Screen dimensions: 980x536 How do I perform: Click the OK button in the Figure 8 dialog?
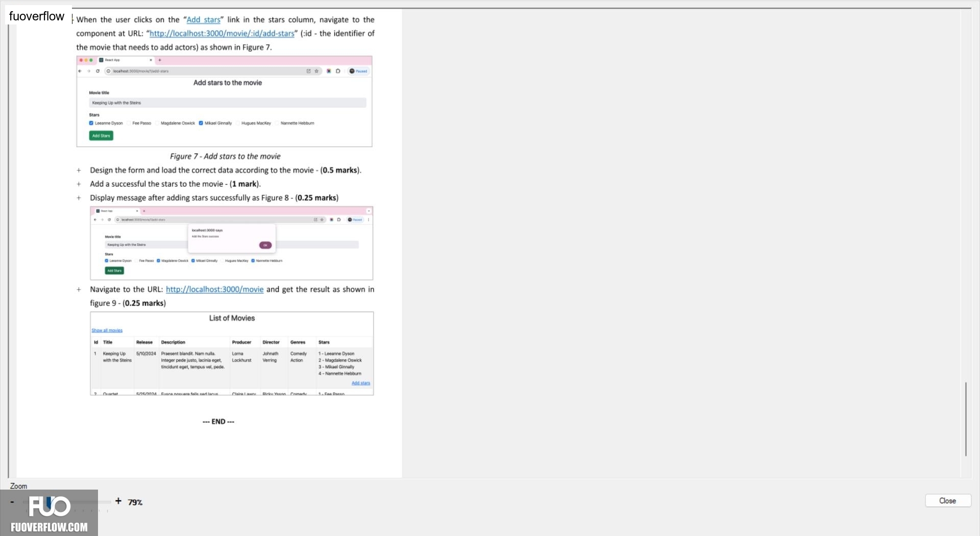265,245
